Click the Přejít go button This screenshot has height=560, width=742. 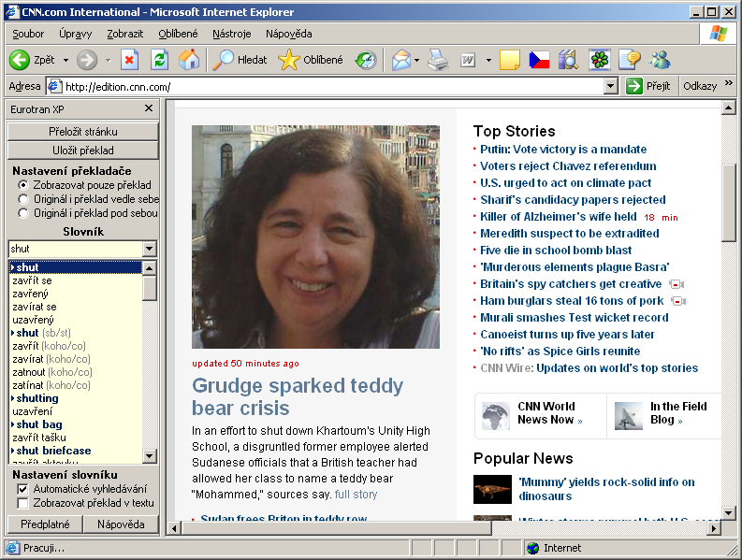tap(648, 86)
